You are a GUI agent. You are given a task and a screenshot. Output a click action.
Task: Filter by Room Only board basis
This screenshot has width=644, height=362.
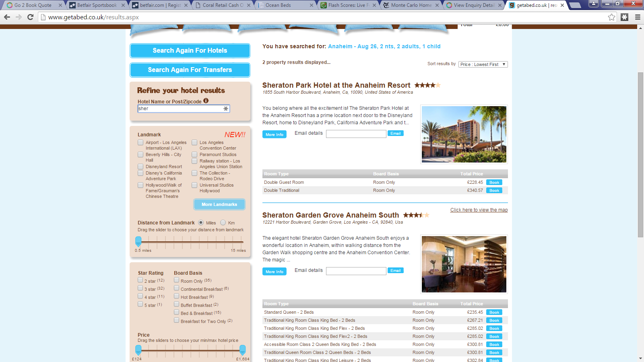pos(176,280)
